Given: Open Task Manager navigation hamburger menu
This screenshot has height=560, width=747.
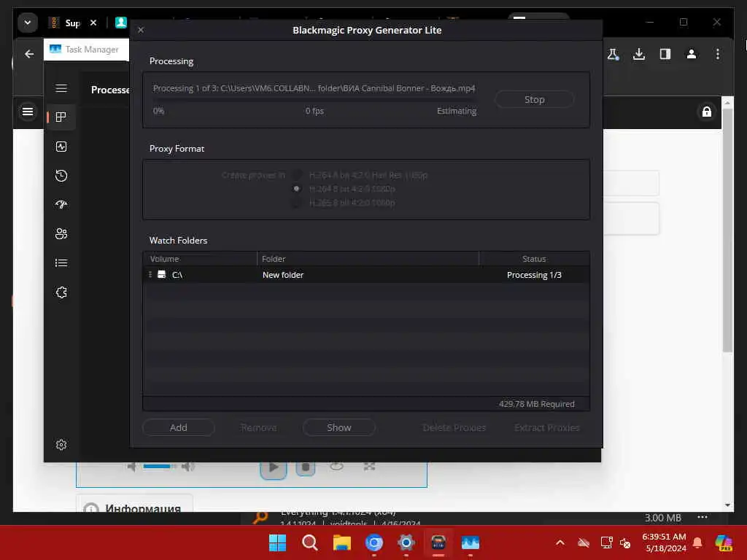Looking at the screenshot, I should pos(61,88).
